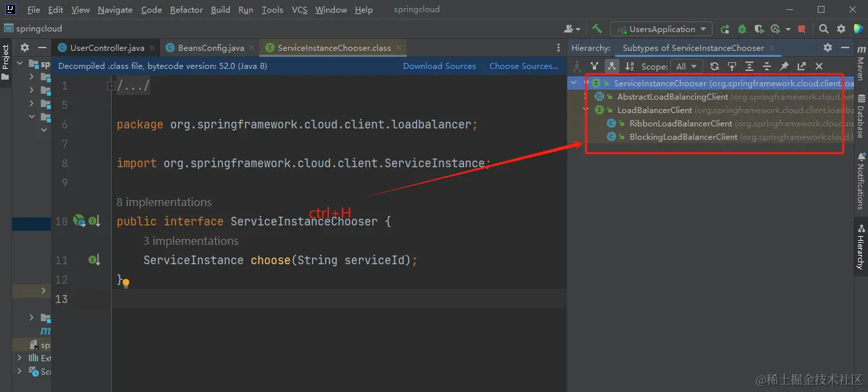Hide the Hierarchy panel with minus icon
Screen dimensions: 868x392
point(845,47)
